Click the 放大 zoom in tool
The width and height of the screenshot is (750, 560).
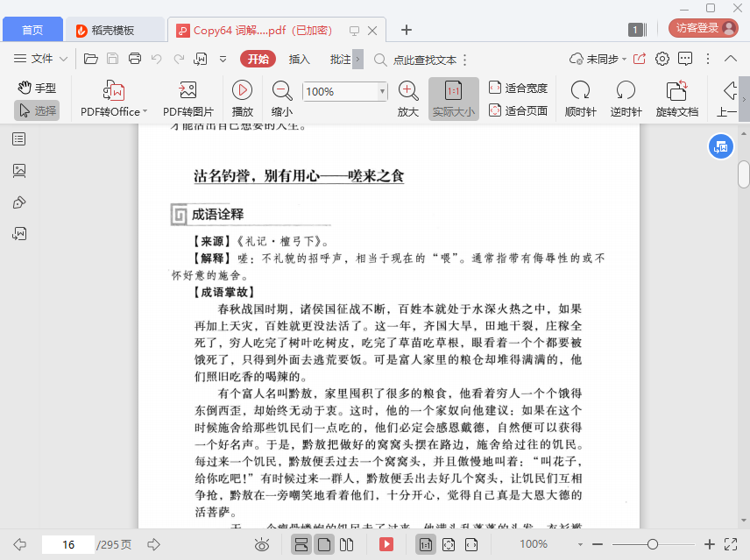point(408,98)
